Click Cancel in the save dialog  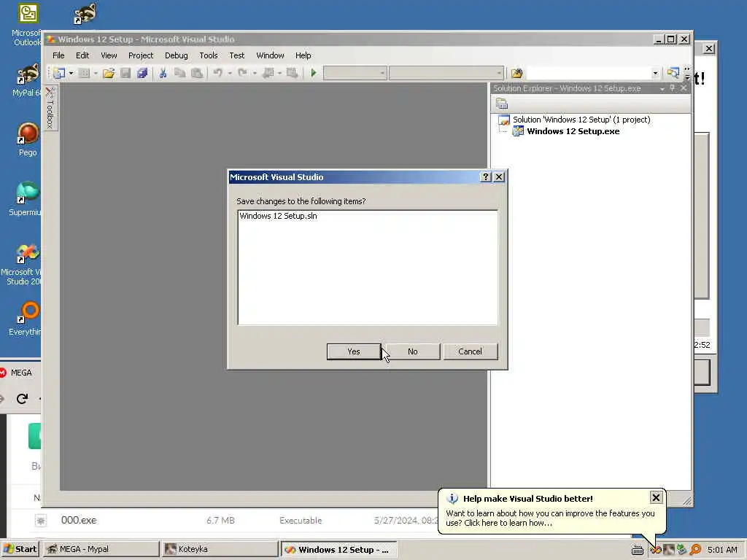pos(471,351)
